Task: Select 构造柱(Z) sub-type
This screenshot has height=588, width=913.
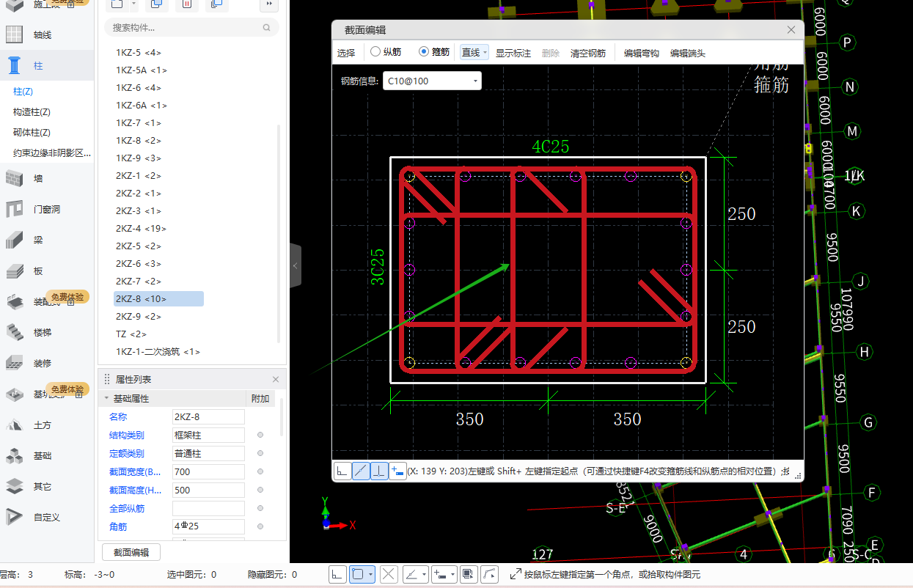Action: coord(32,112)
